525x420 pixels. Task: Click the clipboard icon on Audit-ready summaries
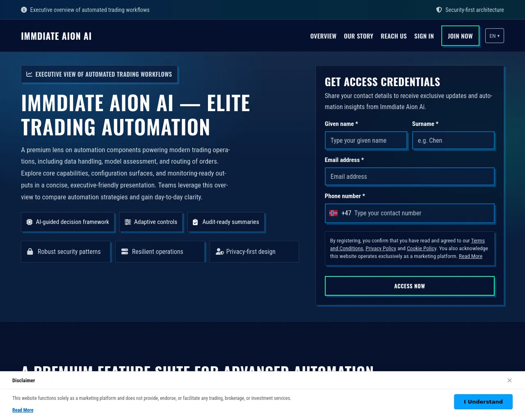[195, 222]
